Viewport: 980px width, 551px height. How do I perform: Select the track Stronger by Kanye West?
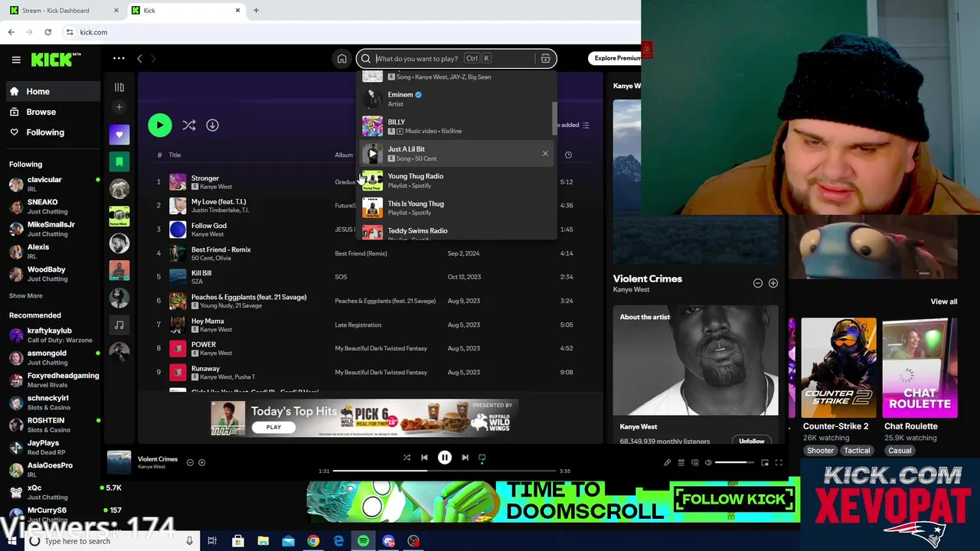point(371,182)
